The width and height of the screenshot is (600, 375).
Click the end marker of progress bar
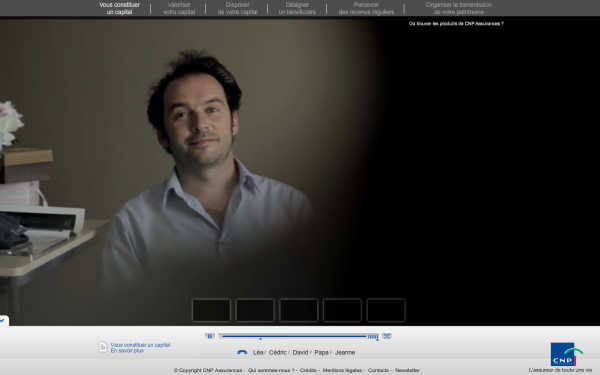click(377, 339)
